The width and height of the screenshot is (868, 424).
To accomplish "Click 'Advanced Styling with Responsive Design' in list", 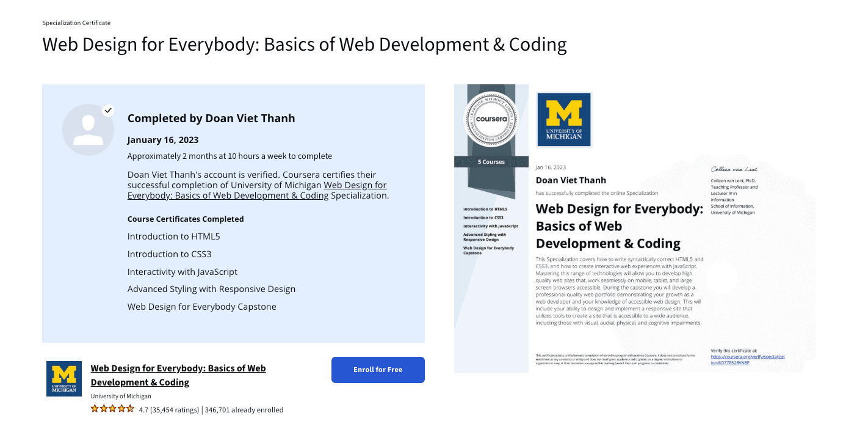I will point(211,289).
